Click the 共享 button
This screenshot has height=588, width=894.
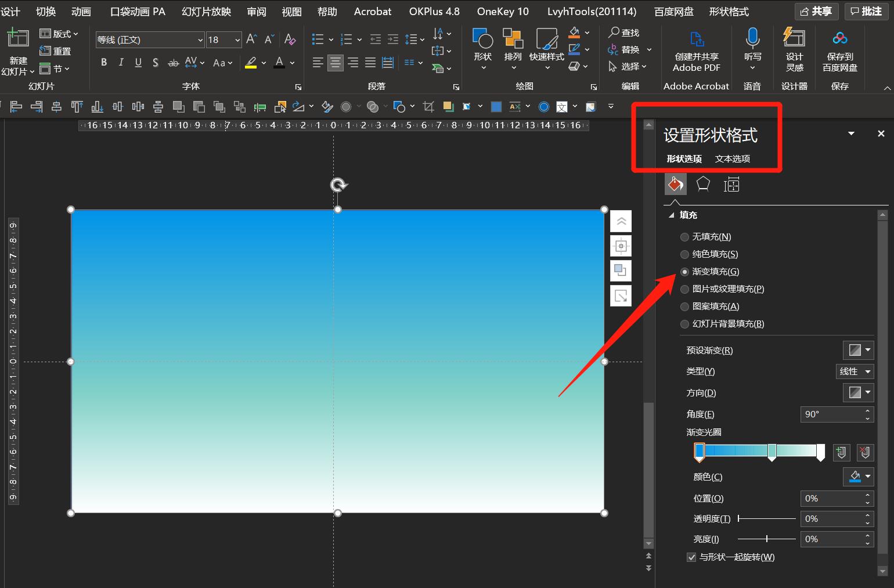click(817, 11)
